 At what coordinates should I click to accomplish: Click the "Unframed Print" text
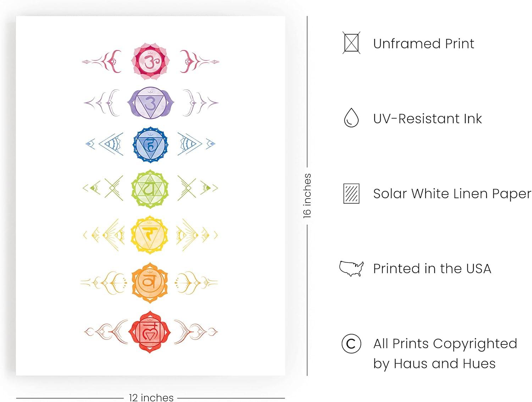[423, 44]
